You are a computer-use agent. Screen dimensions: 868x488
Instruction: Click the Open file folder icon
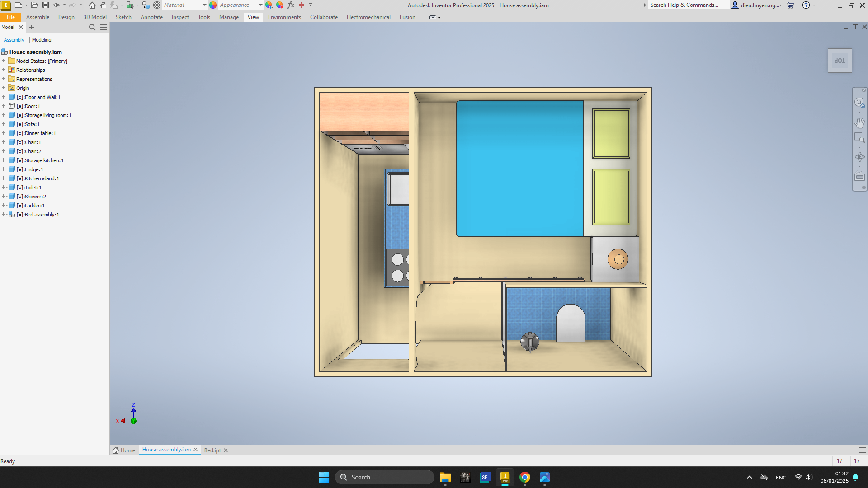(x=34, y=5)
